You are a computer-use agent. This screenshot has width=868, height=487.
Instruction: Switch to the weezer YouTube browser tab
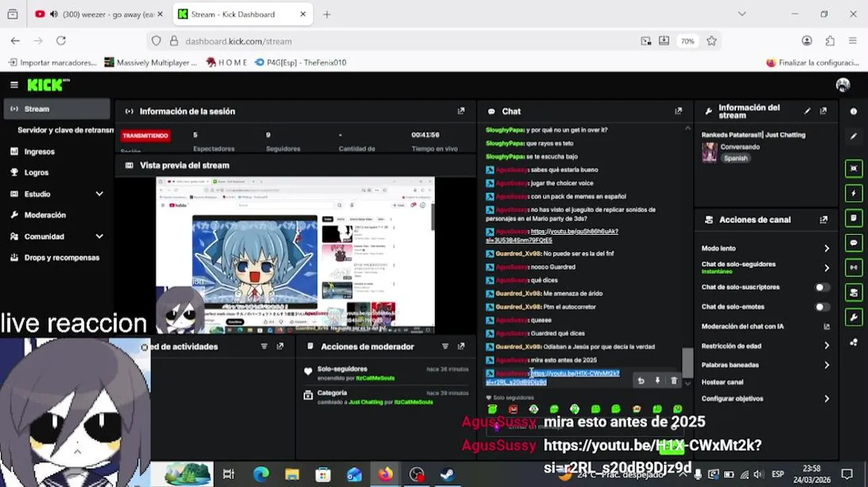(99, 14)
